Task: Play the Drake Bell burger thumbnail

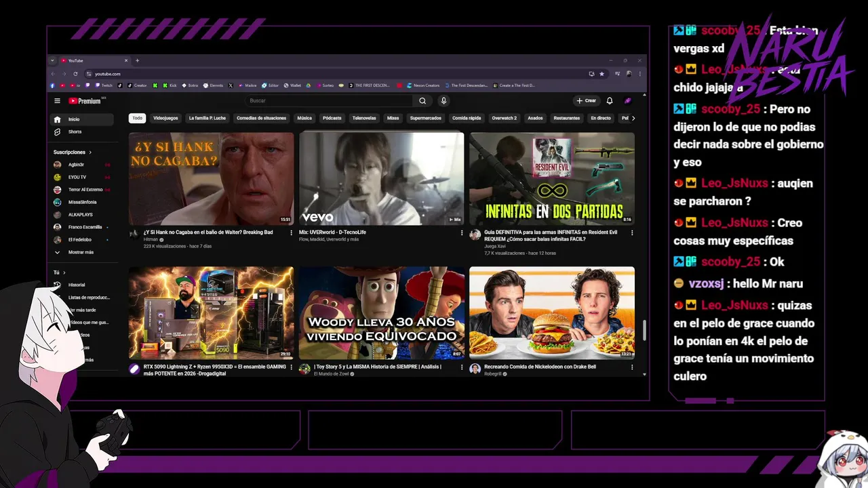Action: (552, 313)
